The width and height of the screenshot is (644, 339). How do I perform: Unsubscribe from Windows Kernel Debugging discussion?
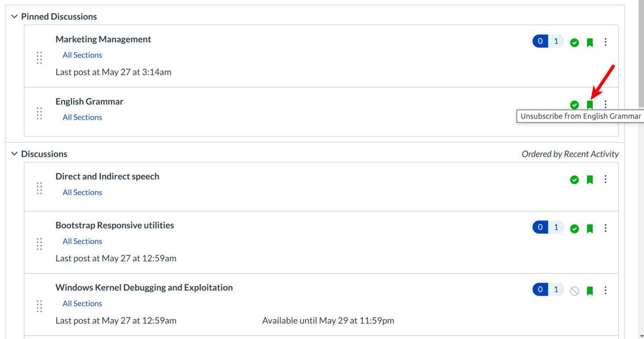click(x=590, y=291)
